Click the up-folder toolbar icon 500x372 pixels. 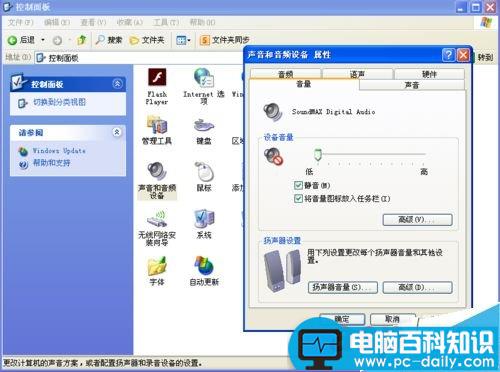[x=82, y=40]
